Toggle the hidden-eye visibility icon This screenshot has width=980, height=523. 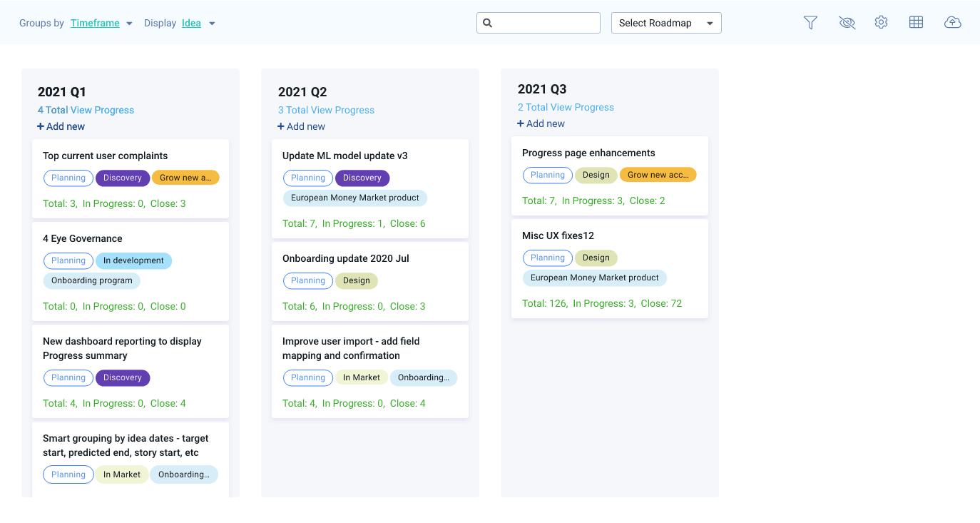click(847, 23)
